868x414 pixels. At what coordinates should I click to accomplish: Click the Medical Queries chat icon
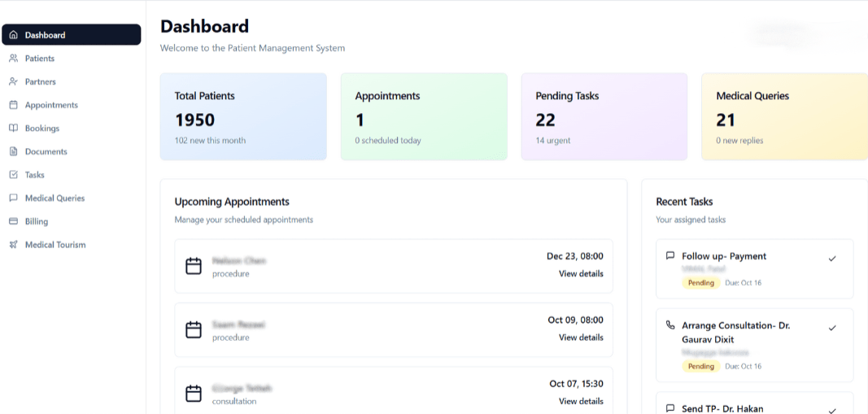point(13,198)
